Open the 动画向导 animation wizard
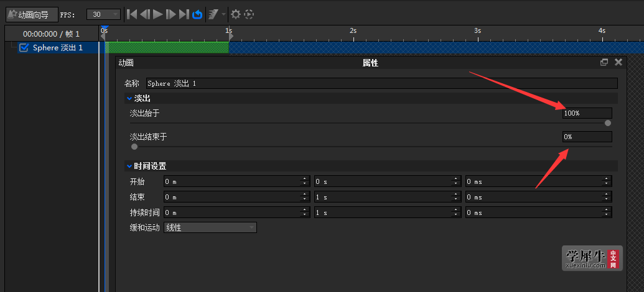The width and height of the screenshot is (644, 292). (x=32, y=15)
